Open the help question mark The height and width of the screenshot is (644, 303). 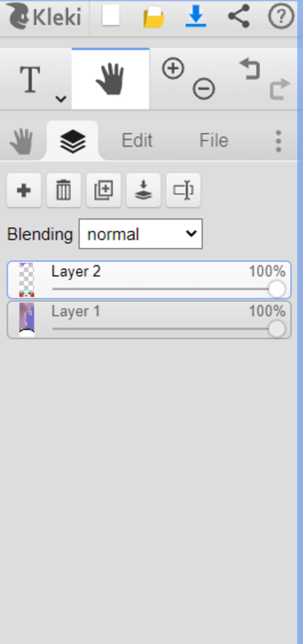coord(281,16)
